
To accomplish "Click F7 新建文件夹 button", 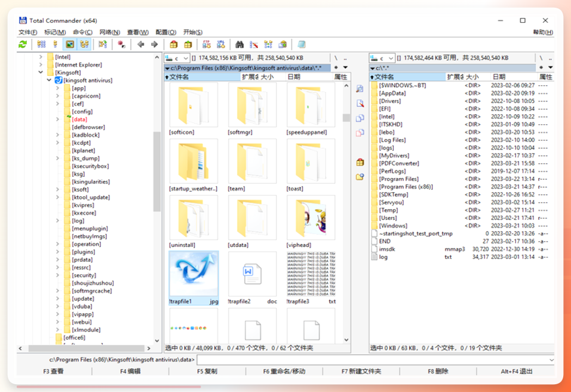I will [361, 371].
